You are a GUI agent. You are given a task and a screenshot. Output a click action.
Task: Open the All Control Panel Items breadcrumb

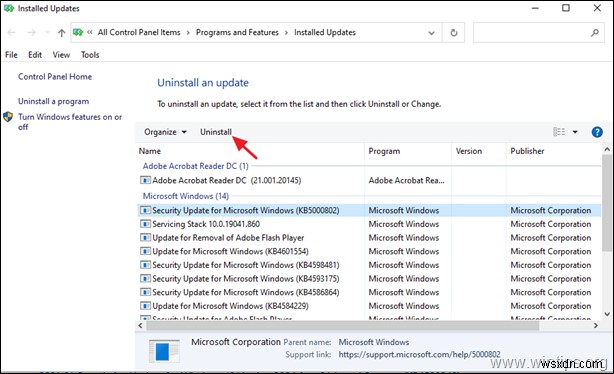[x=139, y=33]
